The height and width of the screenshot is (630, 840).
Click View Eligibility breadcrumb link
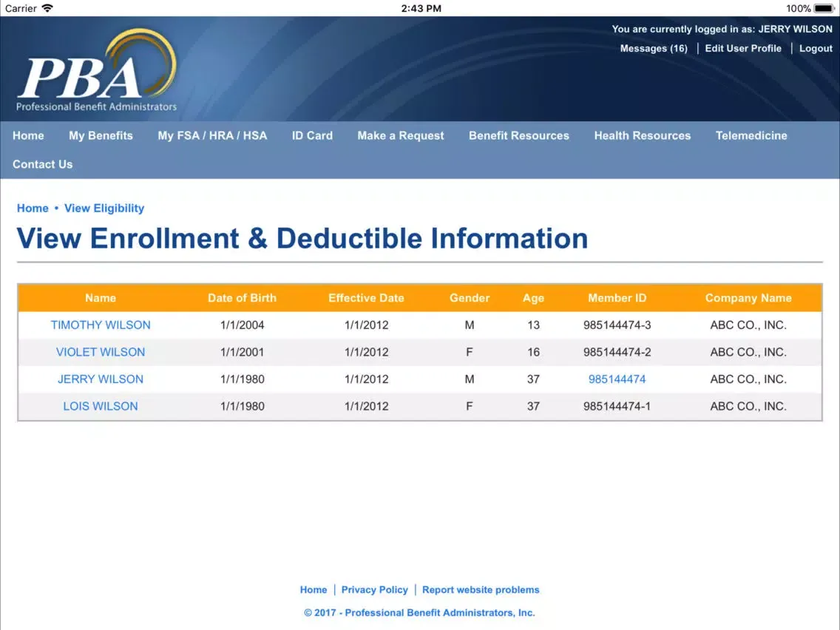pyautogui.click(x=104, y=209)
